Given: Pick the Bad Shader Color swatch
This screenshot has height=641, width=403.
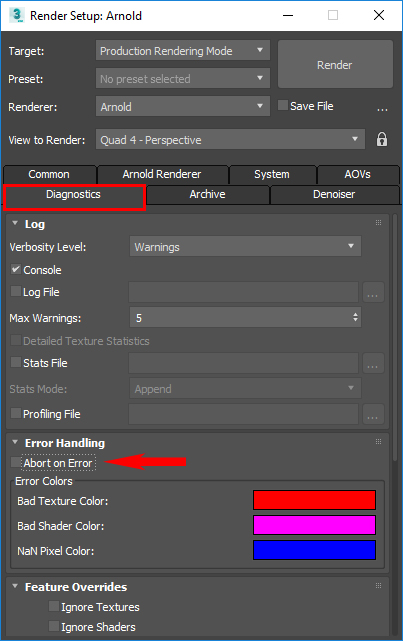Looking at the screenshot, I should (314, 525).
